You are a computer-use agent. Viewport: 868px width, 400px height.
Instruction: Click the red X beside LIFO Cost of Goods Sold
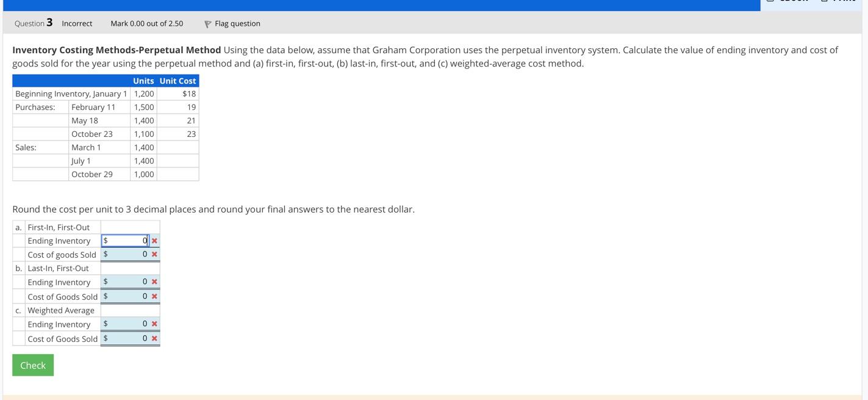[153, 296]
